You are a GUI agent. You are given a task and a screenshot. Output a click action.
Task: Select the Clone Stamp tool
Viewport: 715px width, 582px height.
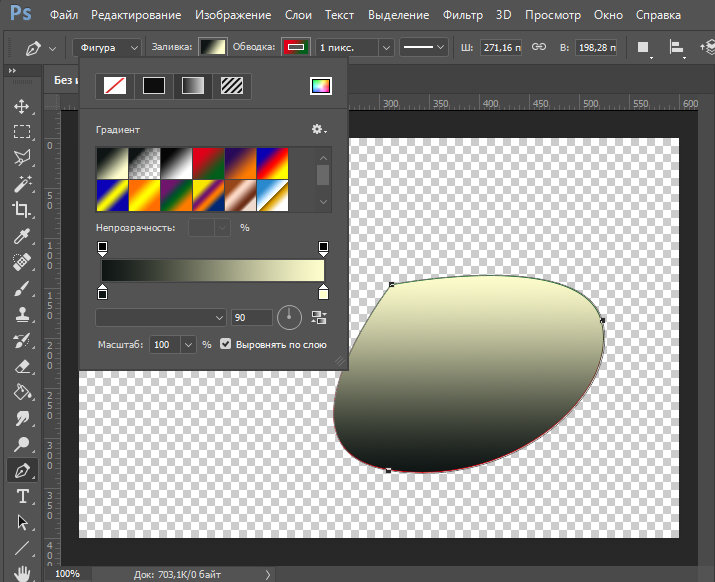tap(21, 314)
